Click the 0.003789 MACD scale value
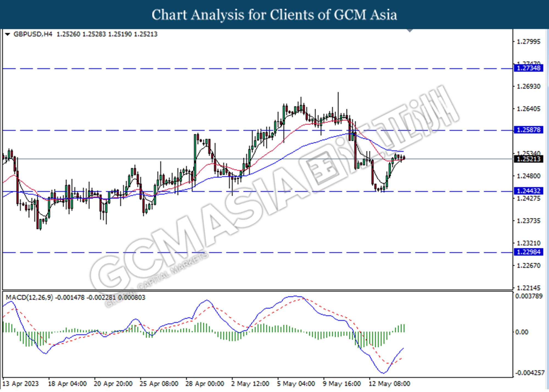 pyautogui.click(x=529, y=296)
